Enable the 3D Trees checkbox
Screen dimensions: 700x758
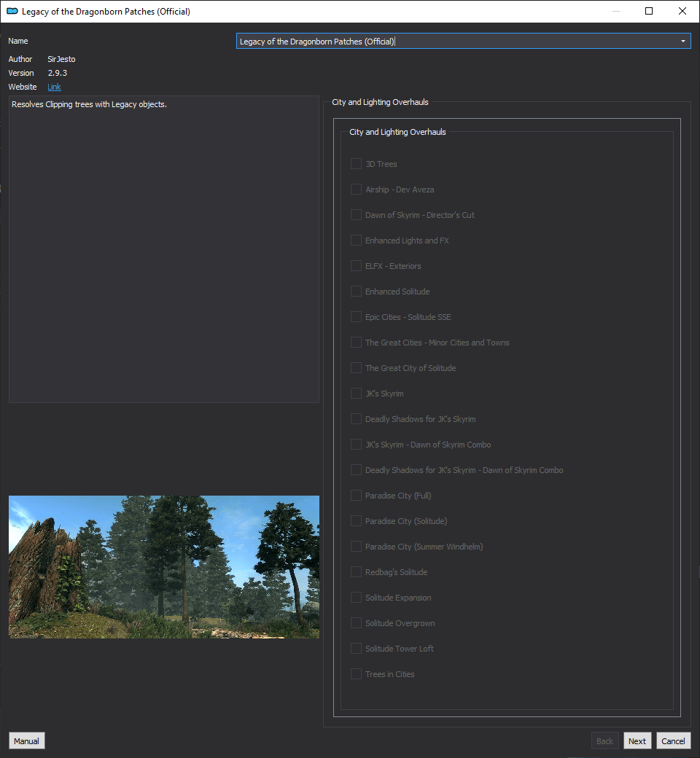[x=356, y=164]
